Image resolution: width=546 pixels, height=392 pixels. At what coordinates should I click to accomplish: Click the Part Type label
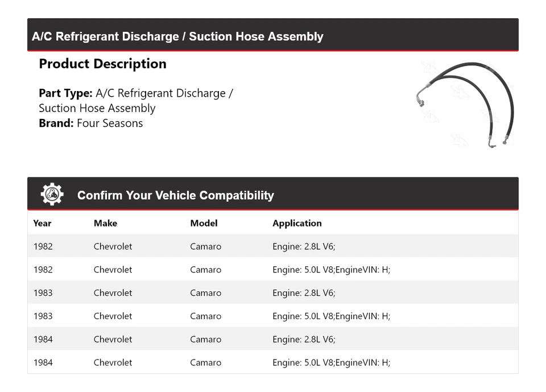click(x=65, y=93)
